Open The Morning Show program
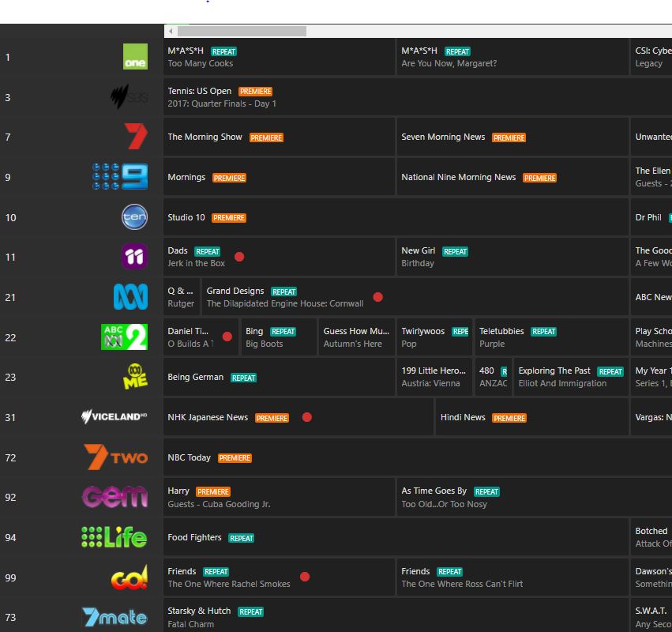This screenshot has width=672, height=632. pyautogui.click(x=279, y=137)
